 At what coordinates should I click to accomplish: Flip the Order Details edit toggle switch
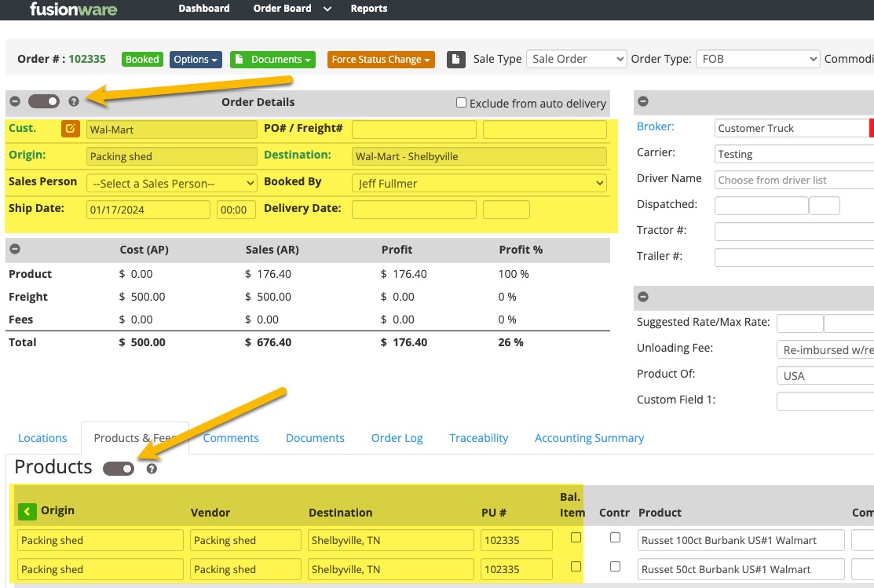tap(43, 100)
